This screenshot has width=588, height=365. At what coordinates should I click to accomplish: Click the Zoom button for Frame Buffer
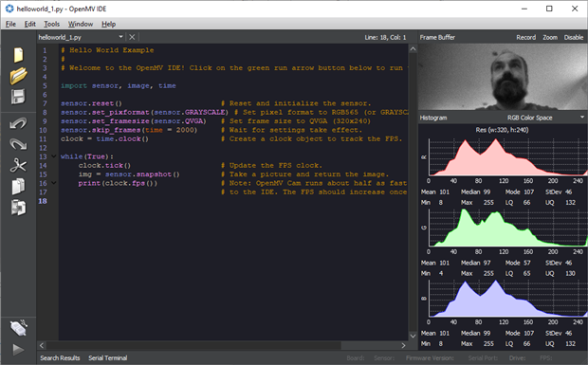click(550, 38)
